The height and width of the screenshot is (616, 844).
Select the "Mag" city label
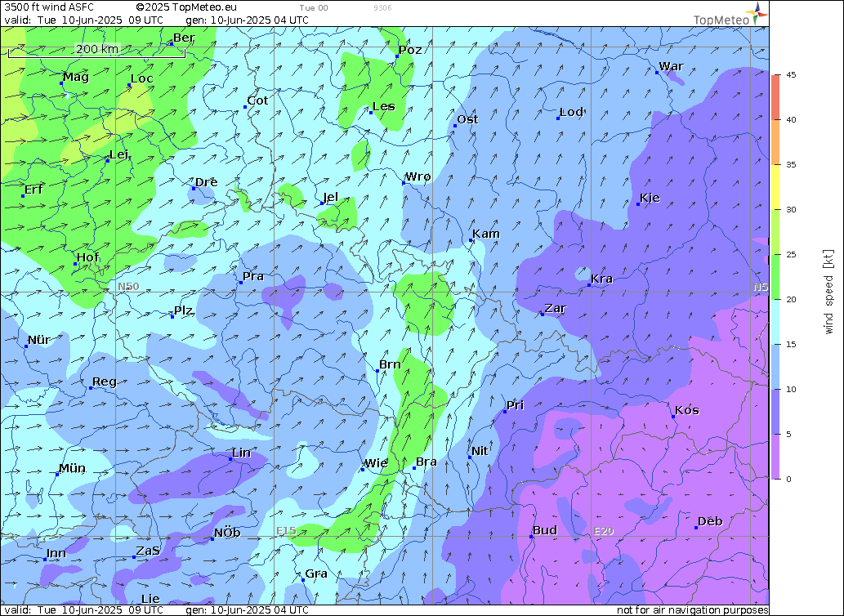coord(76,77)
